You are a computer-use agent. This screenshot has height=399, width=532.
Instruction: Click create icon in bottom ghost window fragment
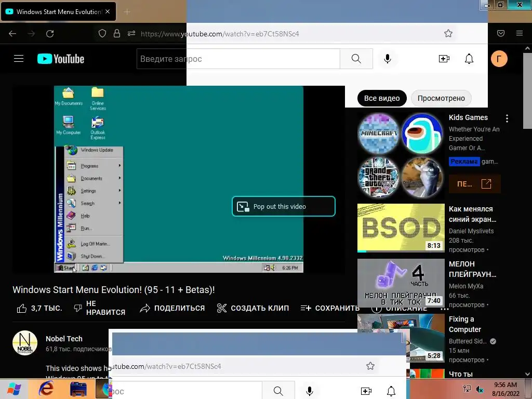coord(366,391)
